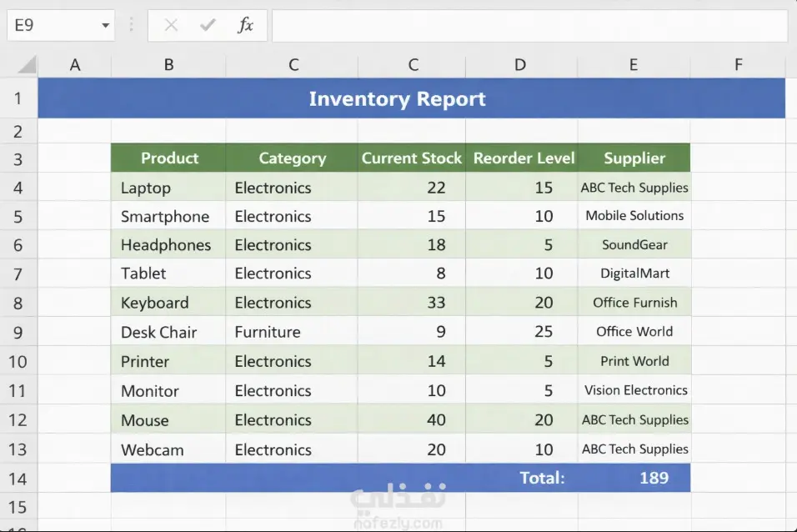
Task: Select the column D header
Action: click(521, 65)
